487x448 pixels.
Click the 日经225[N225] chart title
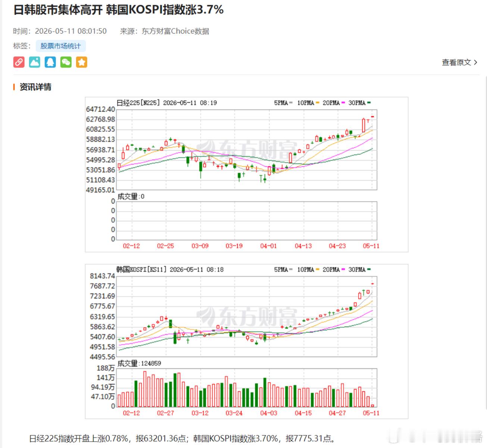(x=138, y=103)
